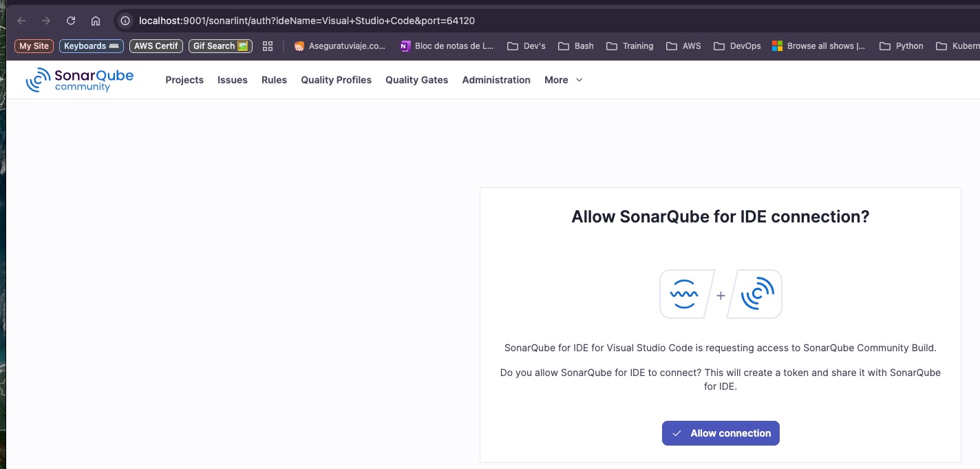Click the address bar URL
Viewport: 980px width, 469px height.
307,21
